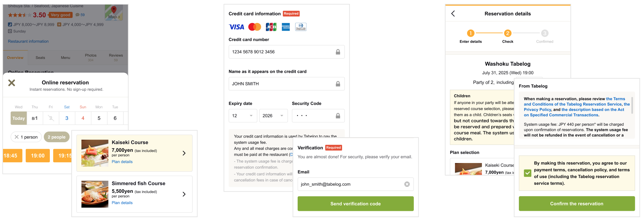Open the expiry year dropdown
This screenshot has height=221, width=644.
(x=273, y=116)
